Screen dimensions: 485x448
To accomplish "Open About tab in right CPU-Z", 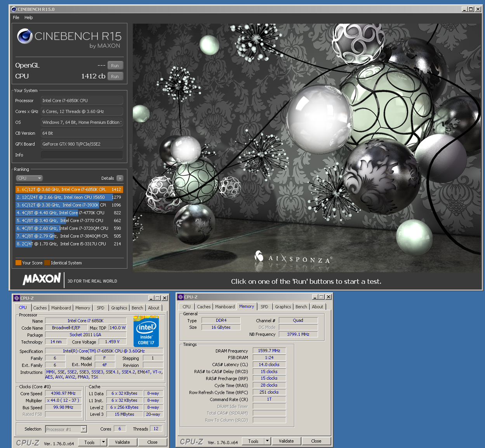I will (x=318, y=307).
